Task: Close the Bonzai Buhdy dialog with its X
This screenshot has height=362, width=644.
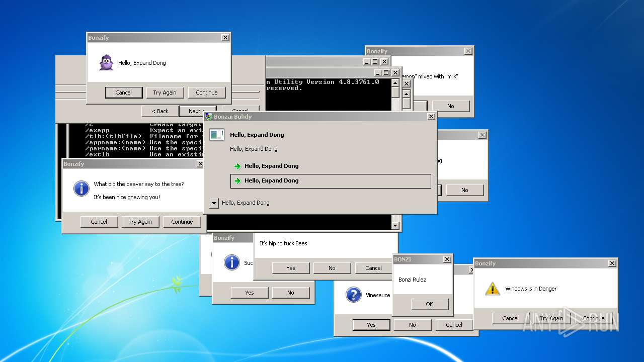Action: pos(431,117)
